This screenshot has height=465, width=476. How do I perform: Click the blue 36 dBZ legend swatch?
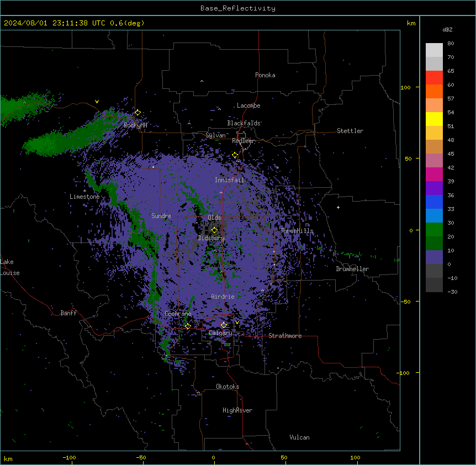tap(434, 202)
